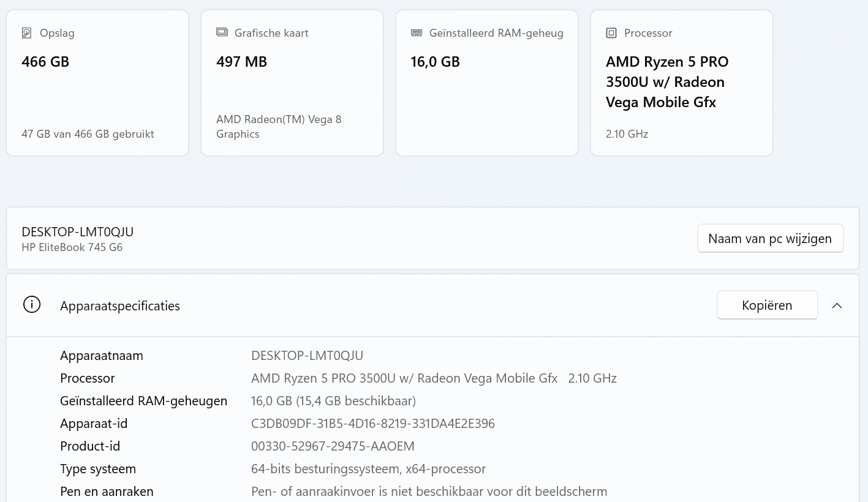Click the Grafische kaart display icon
Screen dimensions: 868x502
[x=222, y=32]
